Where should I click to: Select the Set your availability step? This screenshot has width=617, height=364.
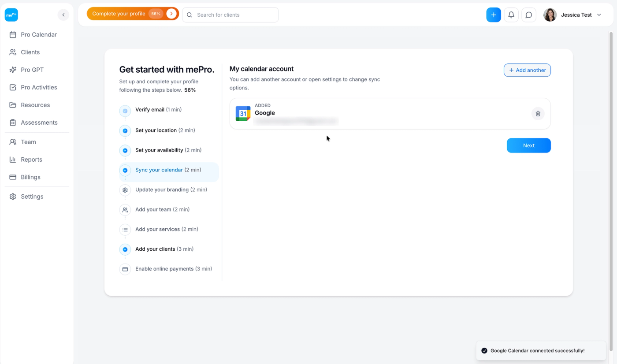[x=169, y=150]
